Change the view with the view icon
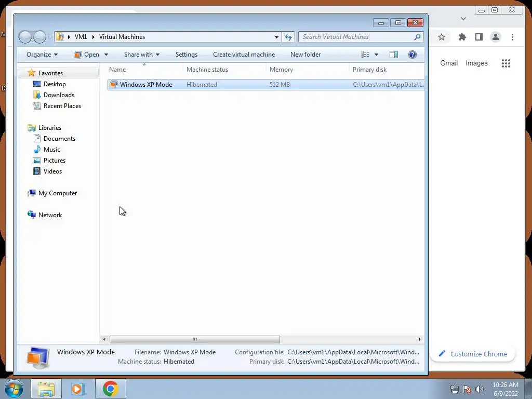This screenshot has width=532, height=399. pyautogui.click(x=365, y=55)
